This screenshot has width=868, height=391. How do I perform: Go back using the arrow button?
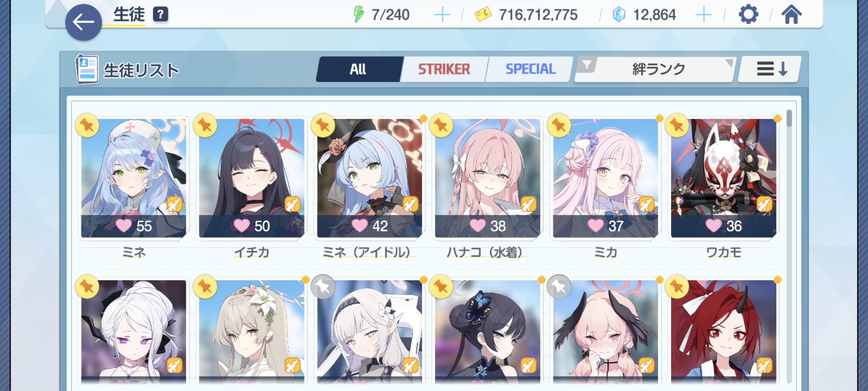point(83,22)
